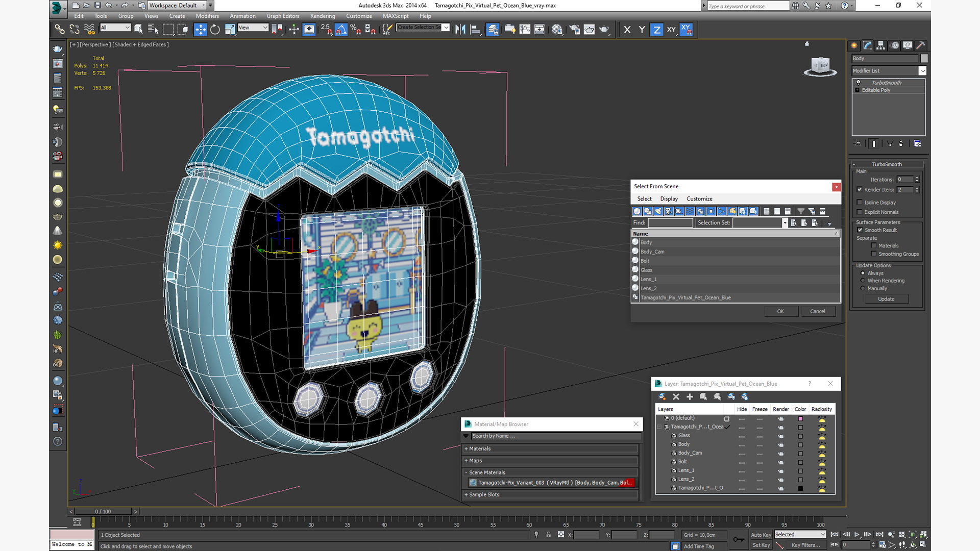Screen dimensions: 980x551
Task: Open Select by Name tool
Action: click(153, 30)
